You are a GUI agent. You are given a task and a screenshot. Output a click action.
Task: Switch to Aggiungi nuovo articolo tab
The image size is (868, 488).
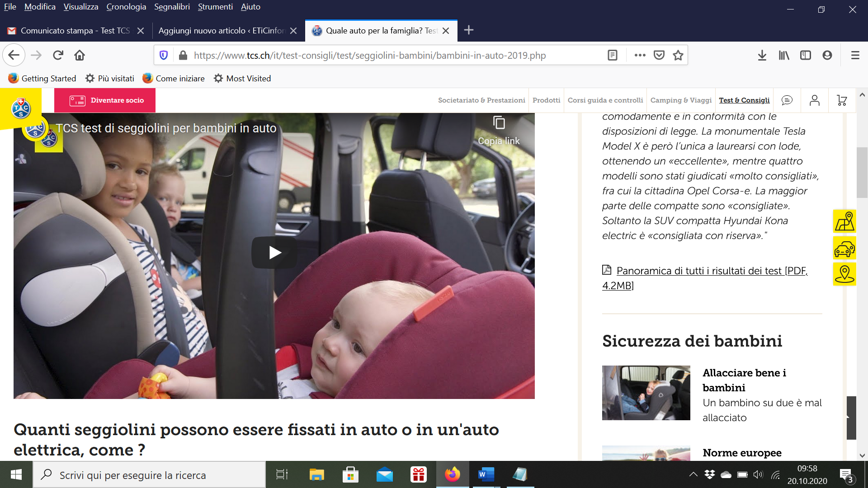tap(222, 31)
